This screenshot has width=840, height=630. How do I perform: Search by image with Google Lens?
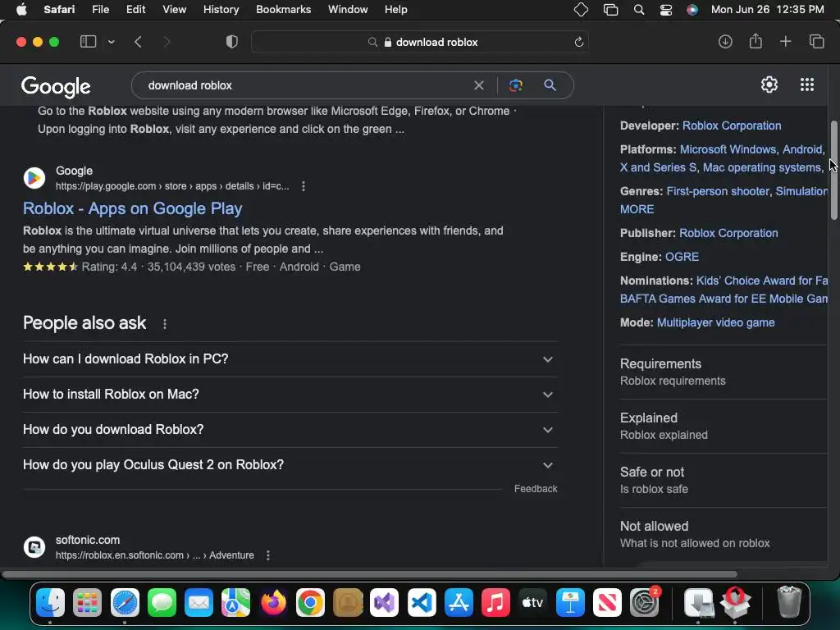pyautogui.click(x=515, y=85)
